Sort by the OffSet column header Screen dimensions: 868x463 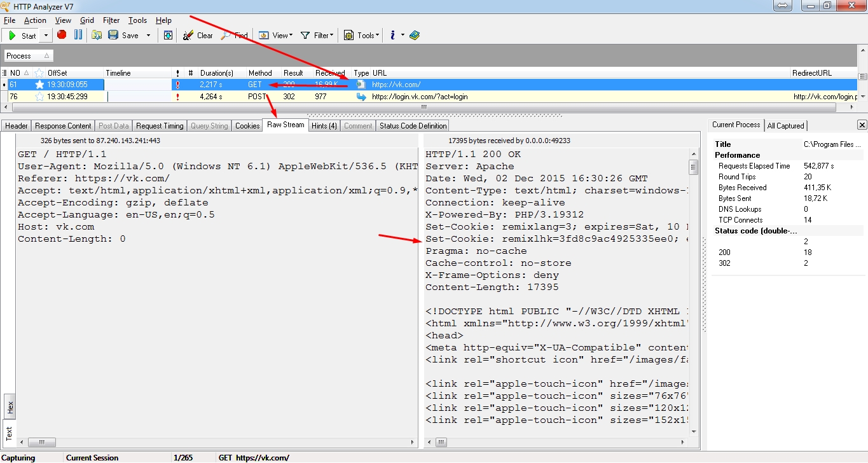point(74,73)
